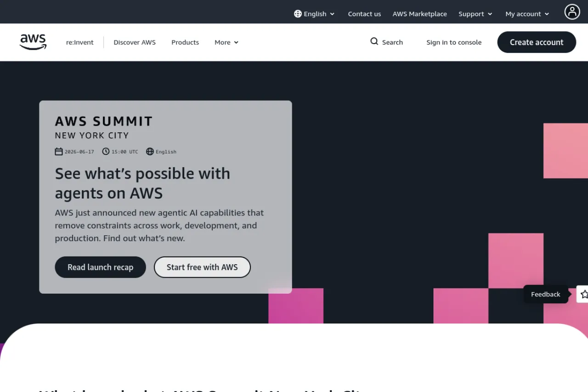Screen dimensions: 588x392
Task: Open the user profile avatar icon
Action: (x=572, y=12)
